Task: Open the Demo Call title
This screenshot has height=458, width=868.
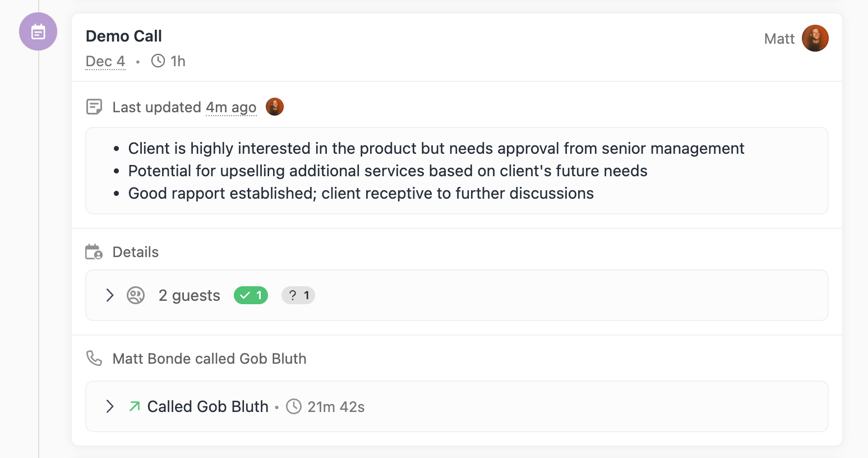Action: [x=124, y=36]
